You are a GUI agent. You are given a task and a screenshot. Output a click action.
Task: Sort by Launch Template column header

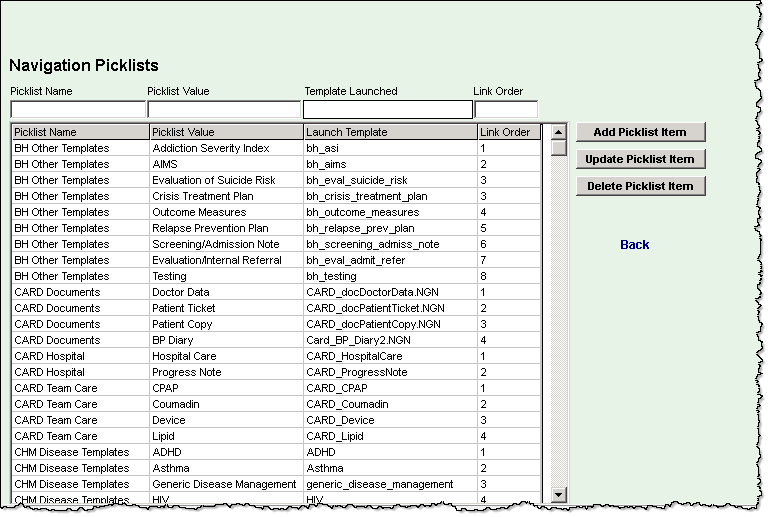pyautogui.click(x=390, y=132)
